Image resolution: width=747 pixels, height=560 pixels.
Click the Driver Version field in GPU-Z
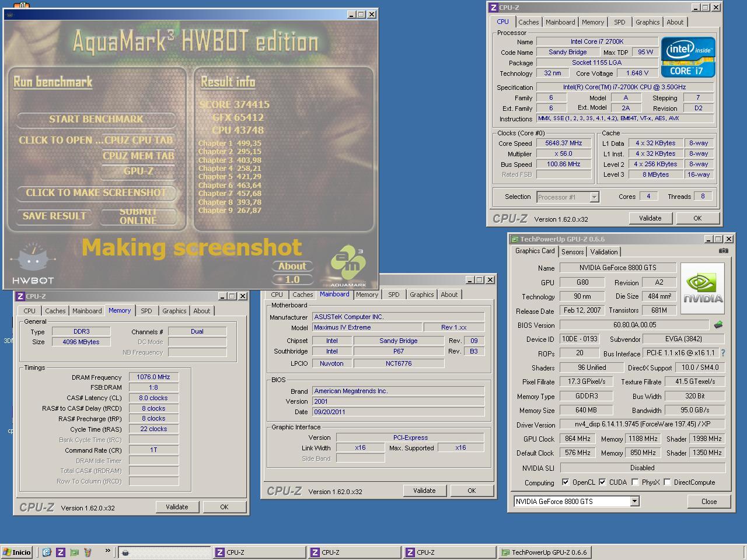[643, 425]
